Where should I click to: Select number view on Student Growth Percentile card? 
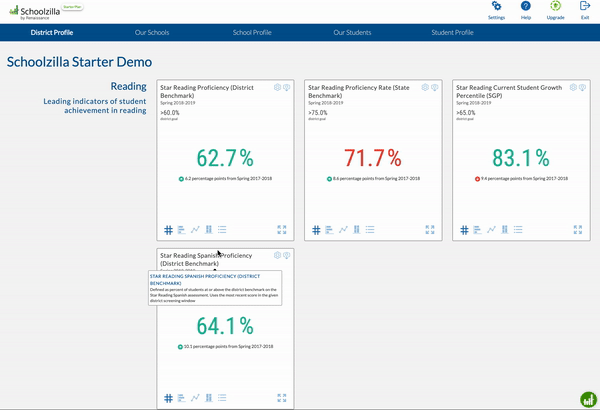point(464,230)
